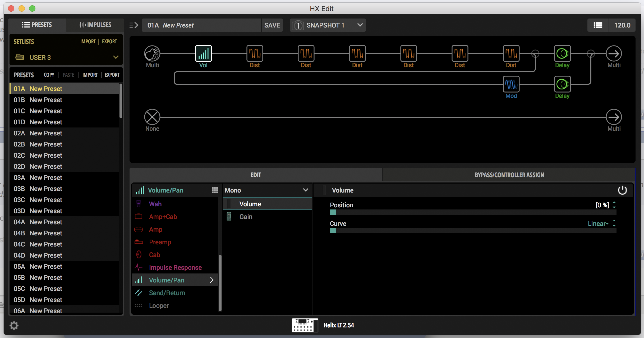Choose the Amp category

coord(175,229)
